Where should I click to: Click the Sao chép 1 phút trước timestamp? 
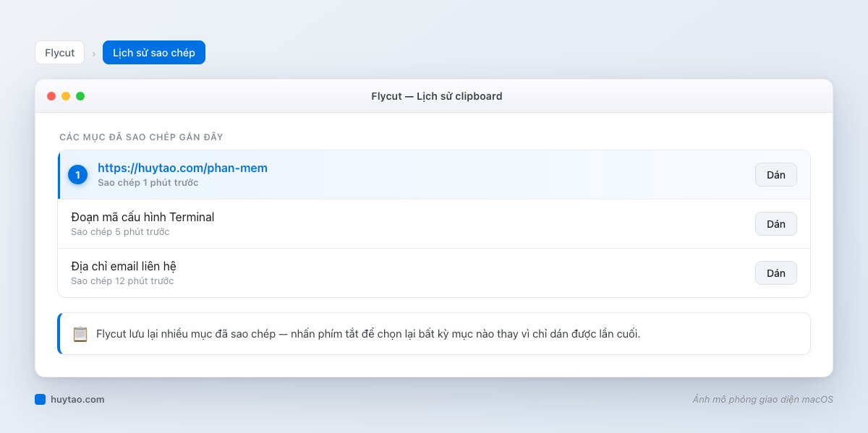[x=148, y=183]
